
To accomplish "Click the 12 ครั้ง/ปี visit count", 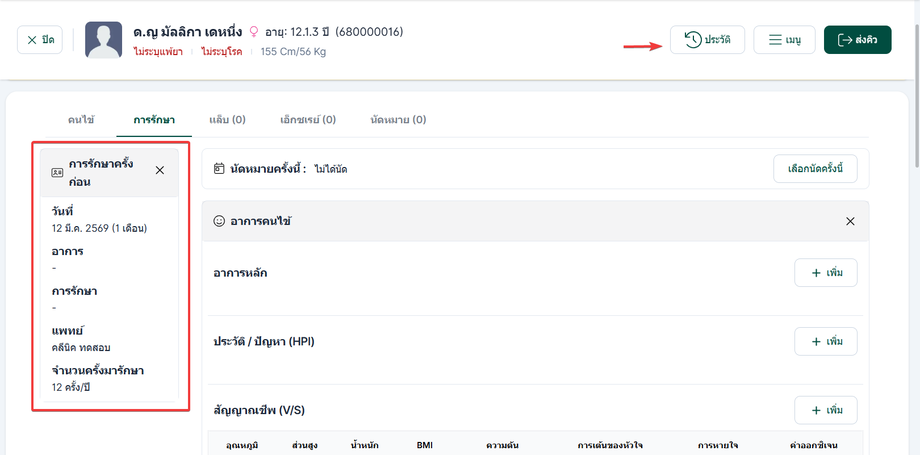I will [x=71, y=387].
